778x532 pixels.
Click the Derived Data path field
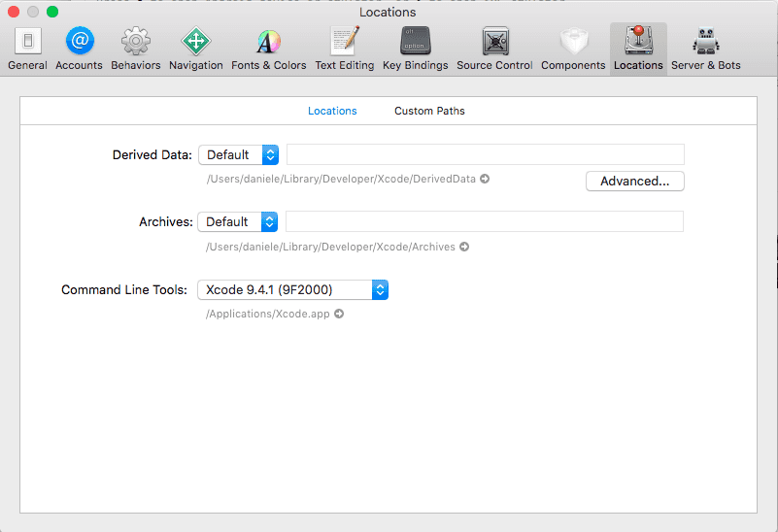pyautogui.click(x=486, y=154)
